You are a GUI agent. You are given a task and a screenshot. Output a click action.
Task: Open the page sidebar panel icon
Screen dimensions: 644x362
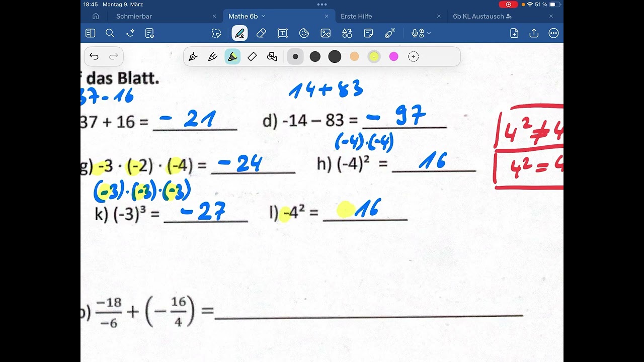coord(91,33)
